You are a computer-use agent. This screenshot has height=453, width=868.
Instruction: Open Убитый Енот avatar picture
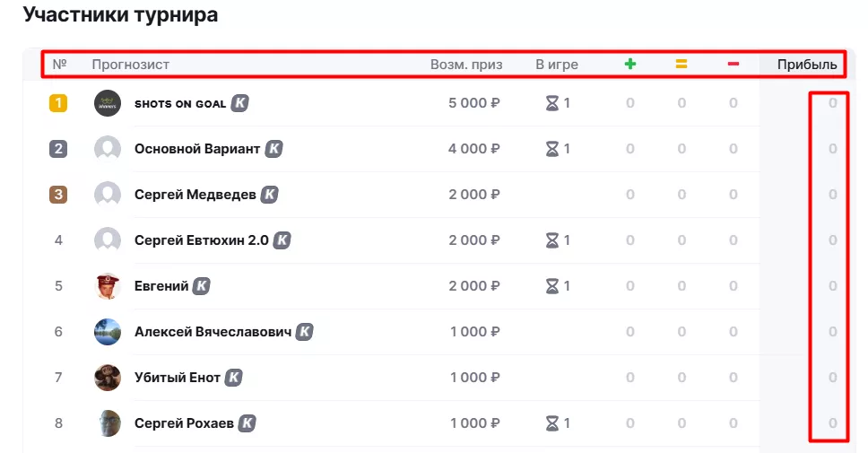pos(108,378)
